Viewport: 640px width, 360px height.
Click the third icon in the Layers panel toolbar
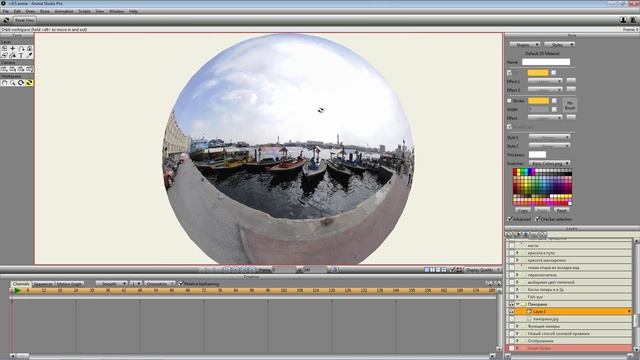(526, 235)
